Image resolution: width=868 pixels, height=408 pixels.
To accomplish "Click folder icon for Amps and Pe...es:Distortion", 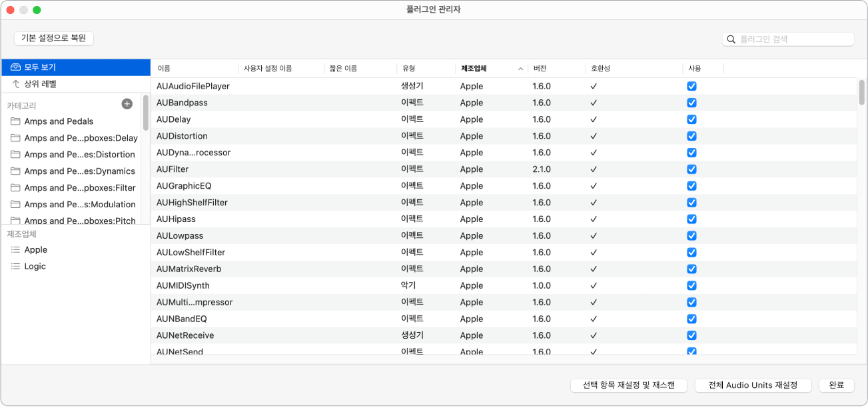I will [15, 155].
